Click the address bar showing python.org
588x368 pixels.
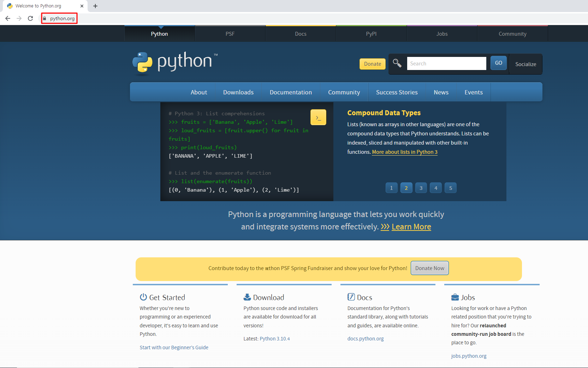tap(62, 18)
